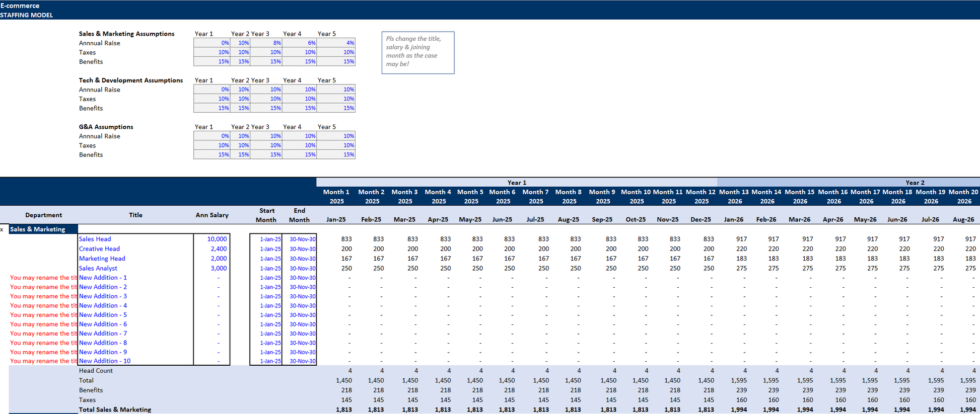Image resolution: width=980 pixels, height=414 pixels.
Task: Click the Sales Analyst title cell
Action: click(98, 269)
